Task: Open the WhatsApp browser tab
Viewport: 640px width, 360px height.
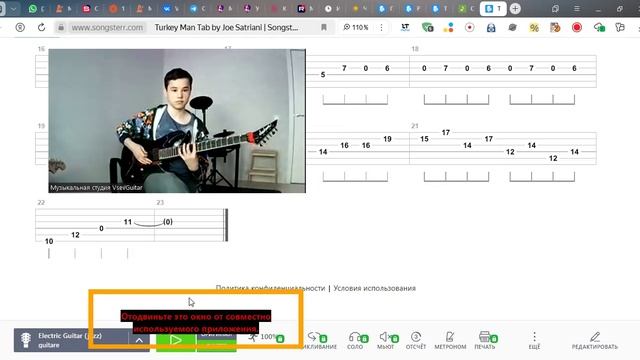Action: (x=36, y=8)
